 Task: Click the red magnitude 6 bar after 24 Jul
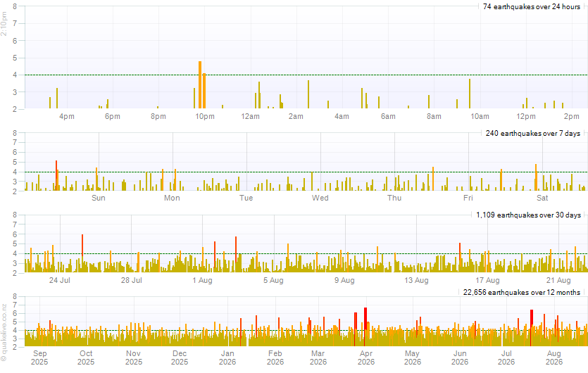click(82, 253)
